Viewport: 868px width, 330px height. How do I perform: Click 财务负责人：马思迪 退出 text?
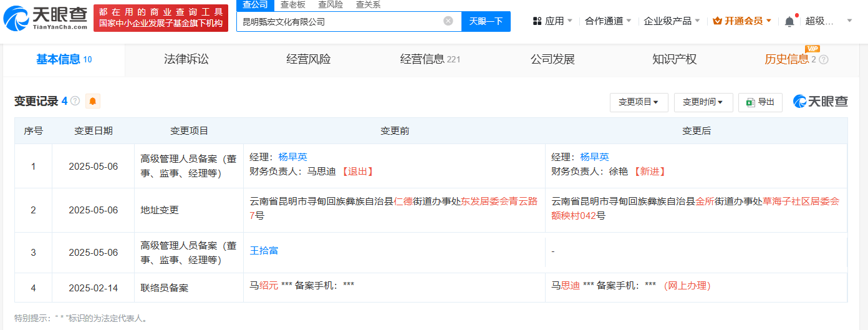click(x=312, y=172)
